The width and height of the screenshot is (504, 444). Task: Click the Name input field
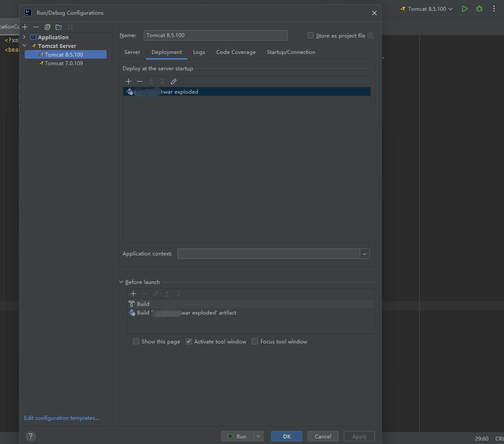click(x=216, y=35)
